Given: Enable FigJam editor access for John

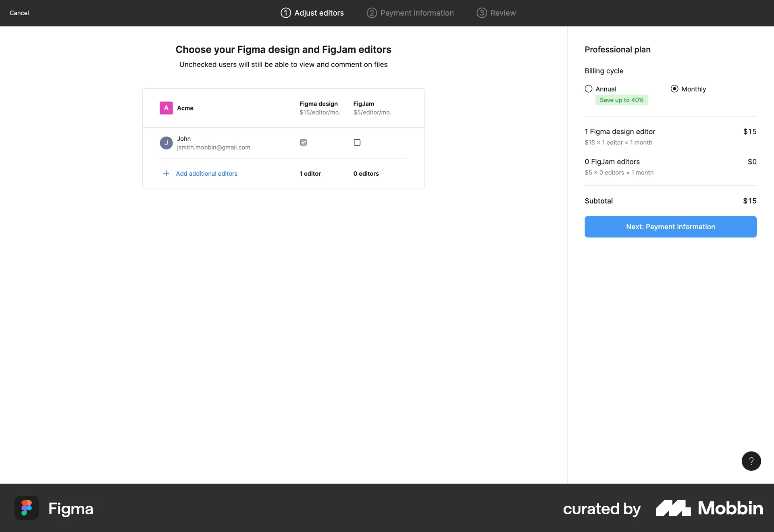Looking at the screenshot, I should 357,142.
